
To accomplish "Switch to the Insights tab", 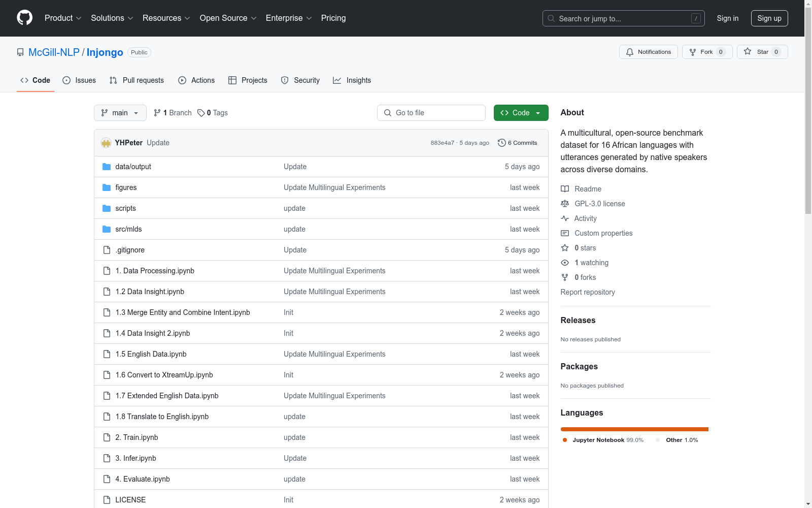I will pyautogui.click(x=352, y=80).
